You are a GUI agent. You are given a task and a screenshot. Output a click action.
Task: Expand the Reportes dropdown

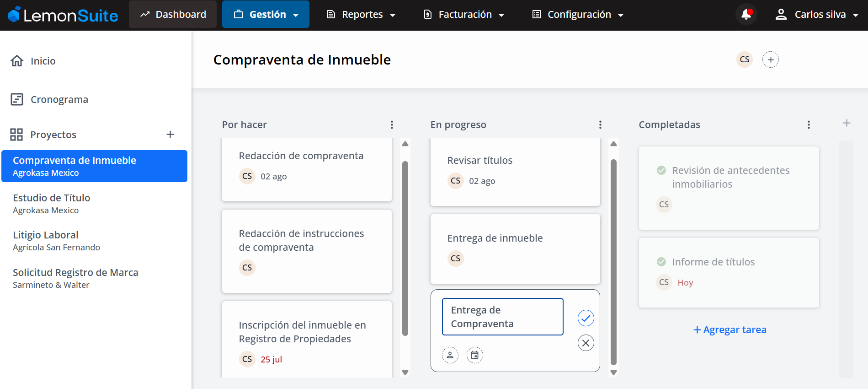coord(361,15)
